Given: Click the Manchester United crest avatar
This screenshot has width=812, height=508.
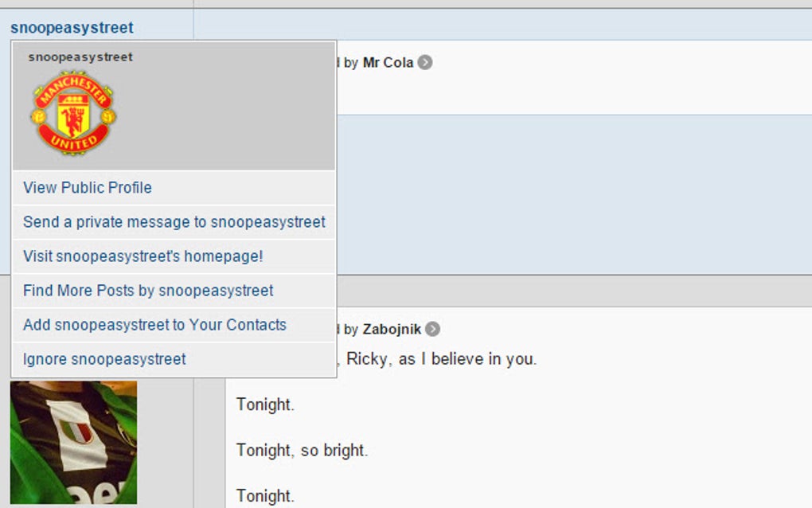Looking at the screenshot, I should [x=73, y=113].
